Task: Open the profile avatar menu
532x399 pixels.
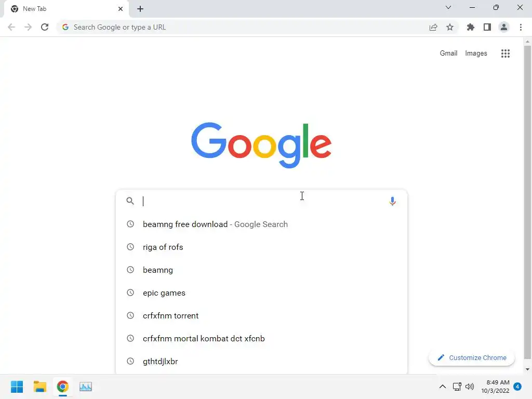Action: tap(503, 27)
